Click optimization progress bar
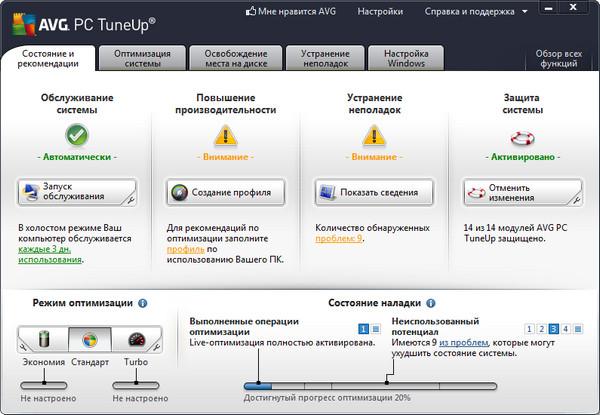This screenshot has height=415, width=600. (x=370, y=386)
